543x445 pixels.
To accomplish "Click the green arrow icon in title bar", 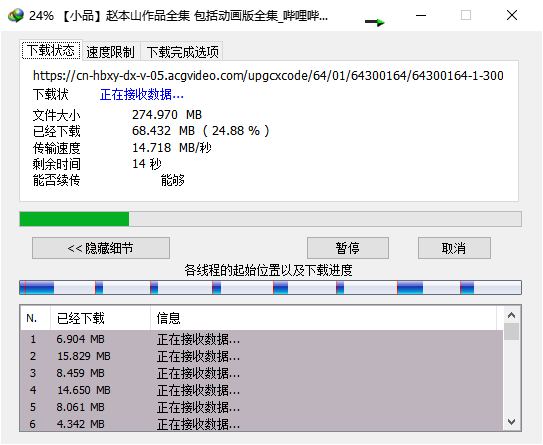I will coord(375,22).
